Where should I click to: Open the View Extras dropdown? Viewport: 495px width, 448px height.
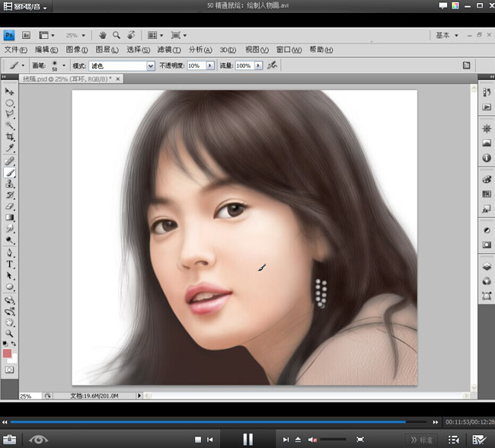pyautogui.click(x=46, y=35)
